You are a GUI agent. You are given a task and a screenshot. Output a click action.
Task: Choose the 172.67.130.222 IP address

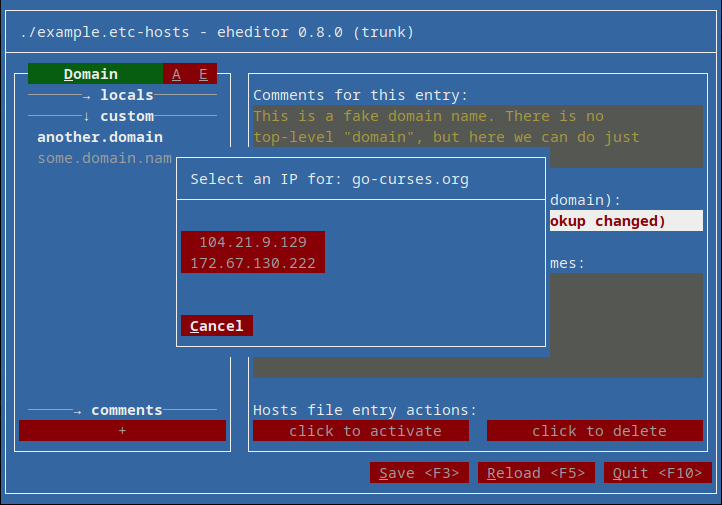[x=253, y=263]
